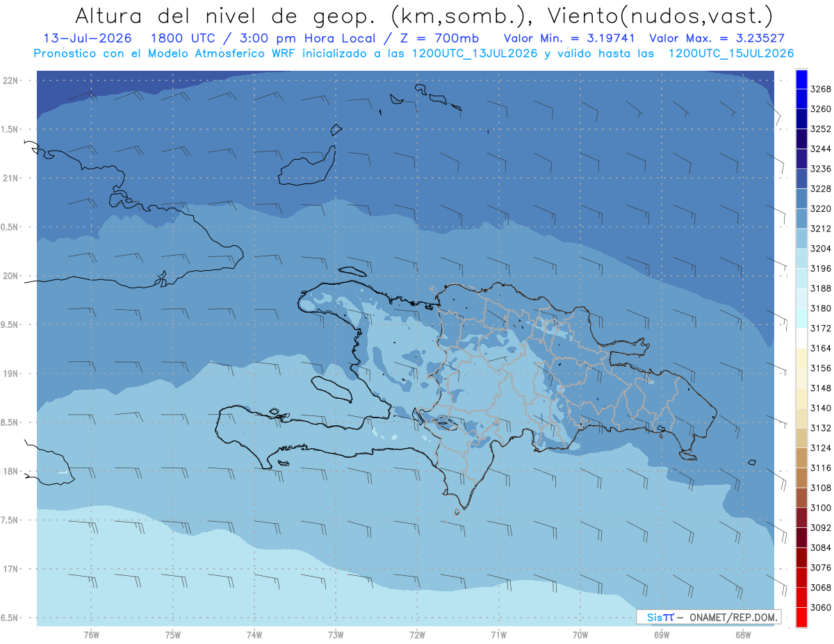This screenshot has height=644, width=834.
Task: Click the 'Valor Min. = 3.19741' text
Action: [569, 38]
